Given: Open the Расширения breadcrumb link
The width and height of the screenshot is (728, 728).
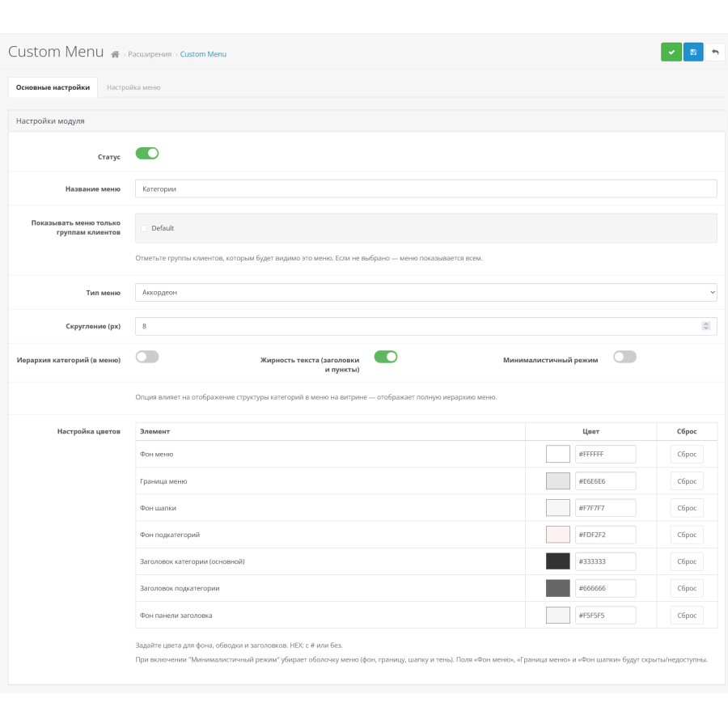Looking at the screenshot, I should 150,54.
